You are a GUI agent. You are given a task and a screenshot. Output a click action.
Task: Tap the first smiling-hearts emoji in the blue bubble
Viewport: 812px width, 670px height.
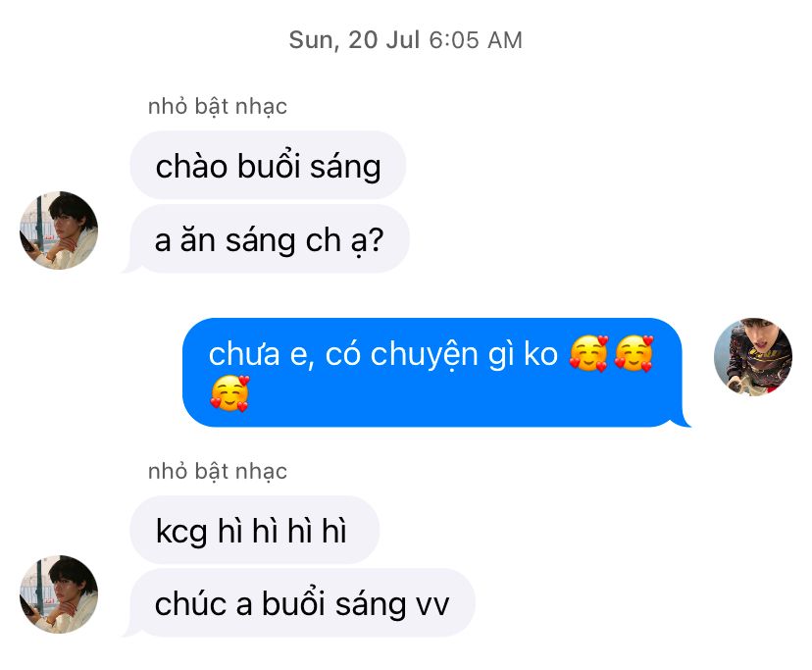point(588,353)
